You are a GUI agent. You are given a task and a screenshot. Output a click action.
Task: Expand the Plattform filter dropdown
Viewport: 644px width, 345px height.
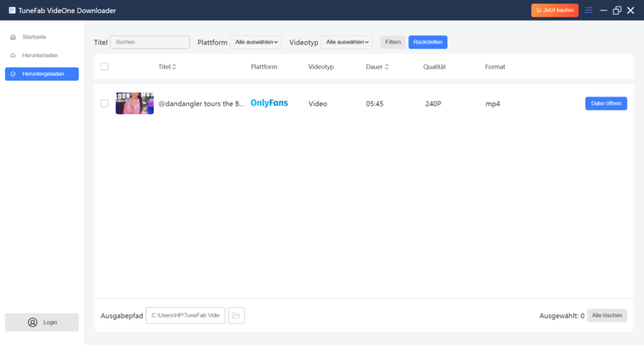tap(256, 42)
